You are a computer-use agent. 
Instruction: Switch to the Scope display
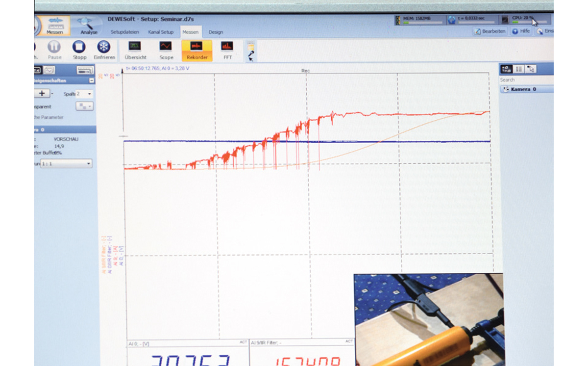pyautogui.click(x=166, y=50)
